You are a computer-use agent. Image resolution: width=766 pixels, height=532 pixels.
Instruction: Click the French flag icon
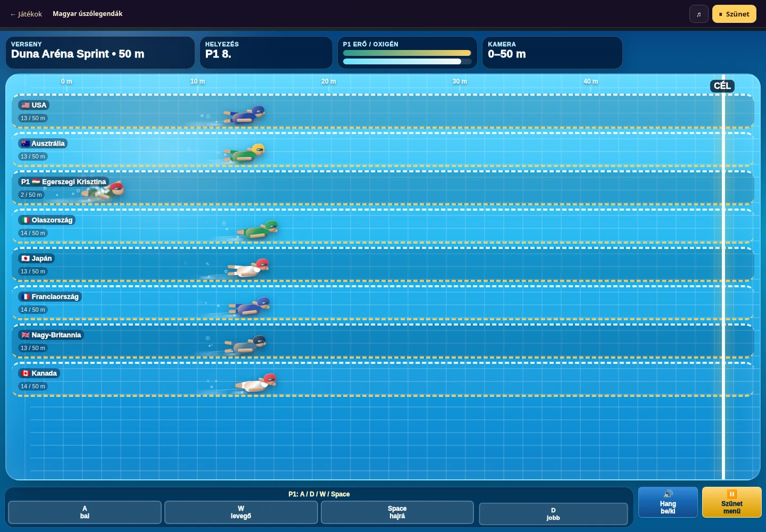coord(26,297)
